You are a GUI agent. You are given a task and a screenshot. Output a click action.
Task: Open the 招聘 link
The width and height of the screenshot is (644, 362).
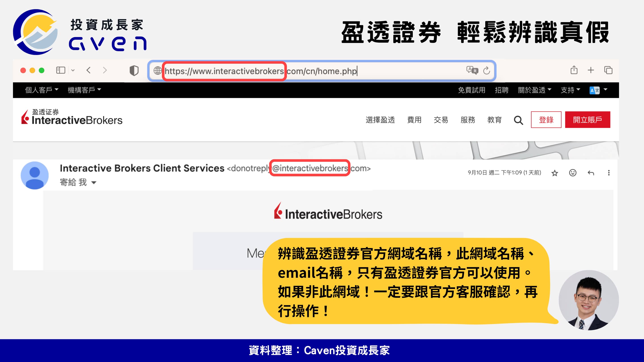502,90
